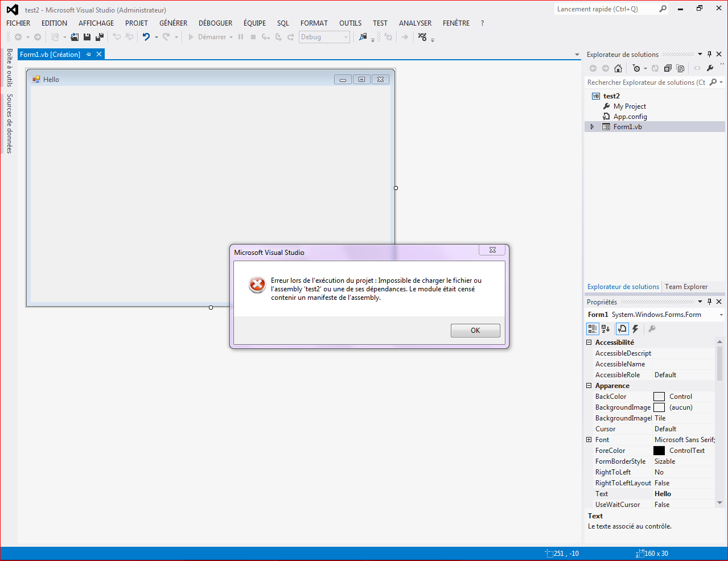
Task: Click the Undo arrow in main toolbar
Action: pyautogui.click(x=146, y=37)
